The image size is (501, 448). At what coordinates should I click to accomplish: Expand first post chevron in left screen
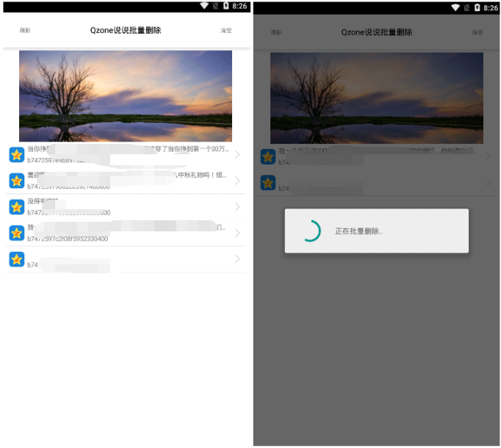(237, 154)
